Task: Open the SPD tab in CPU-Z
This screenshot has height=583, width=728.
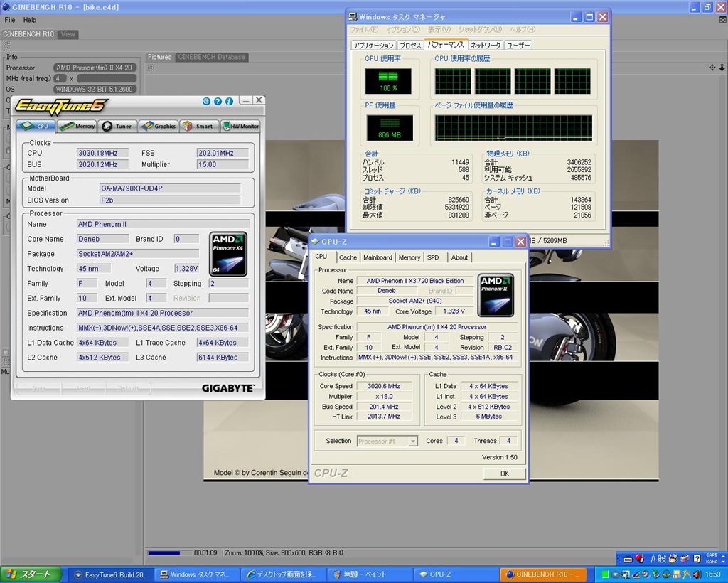Action: (x=433, y=257)
